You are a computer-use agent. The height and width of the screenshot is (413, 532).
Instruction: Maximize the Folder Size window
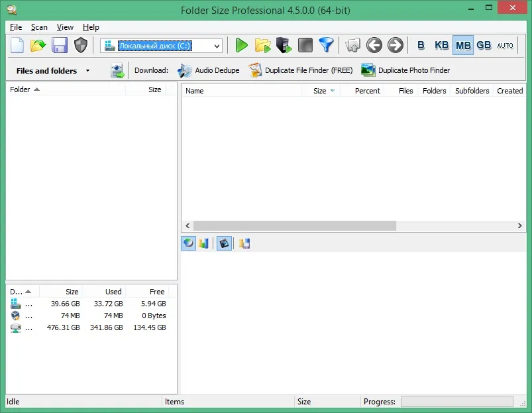488,7
